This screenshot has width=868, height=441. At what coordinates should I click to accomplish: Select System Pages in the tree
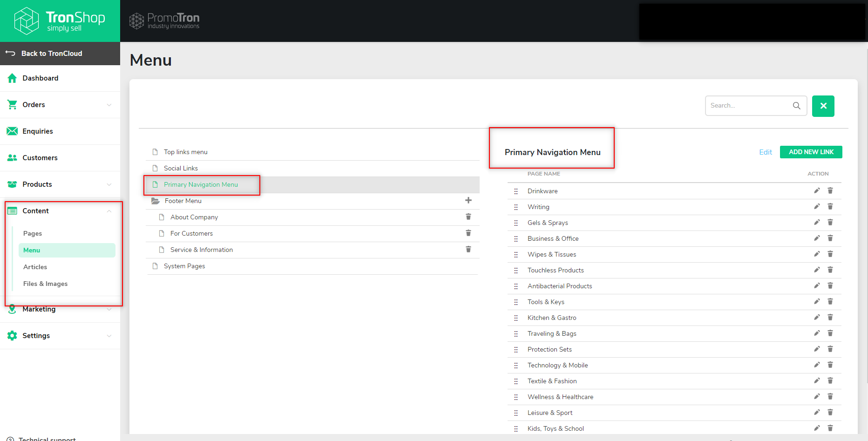[184, 266]
